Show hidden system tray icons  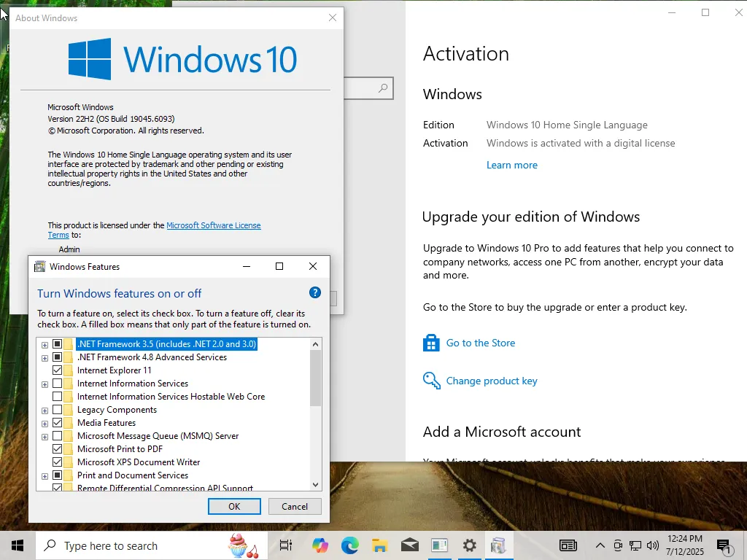point(600,545)
